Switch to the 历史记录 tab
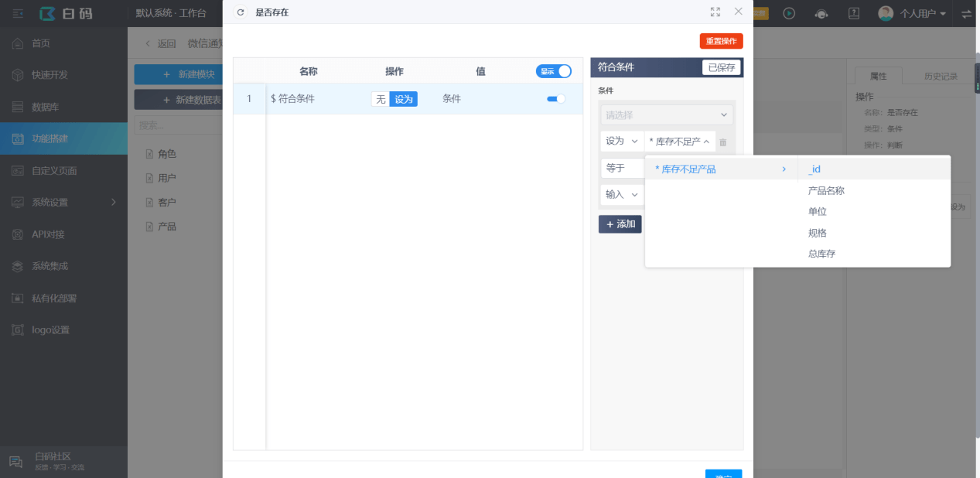980x478 pixels. click(941, 76)
